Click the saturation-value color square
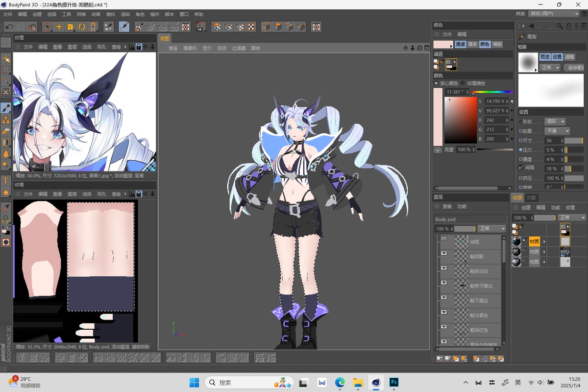This screenshot has width=588, height=392. point(461,120)
